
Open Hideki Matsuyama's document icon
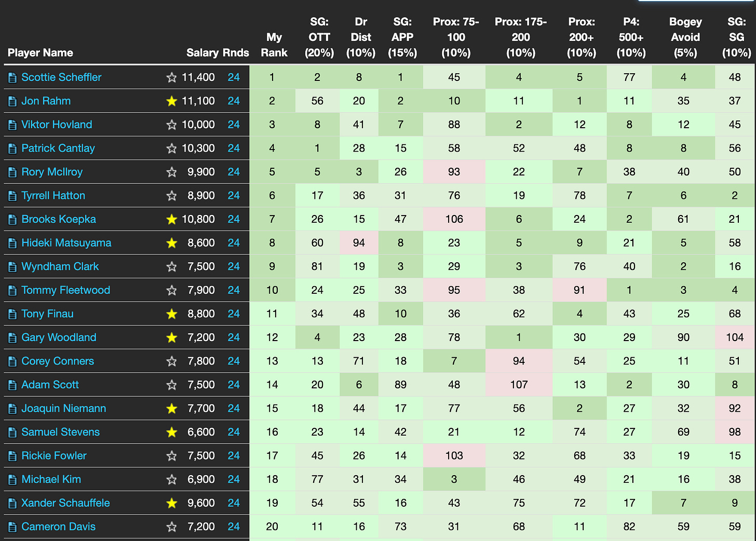click(x=12, y=244)
